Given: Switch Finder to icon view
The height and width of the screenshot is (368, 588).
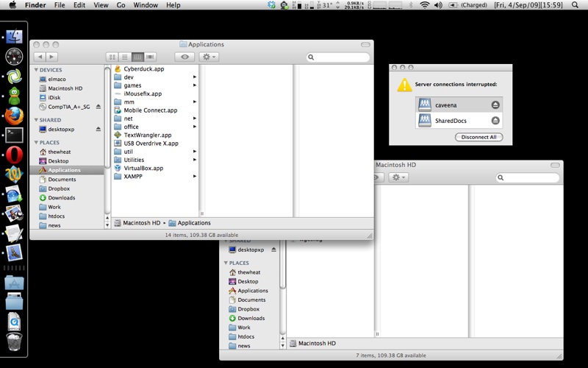Looking at the screenshot, I should (112, 57).
